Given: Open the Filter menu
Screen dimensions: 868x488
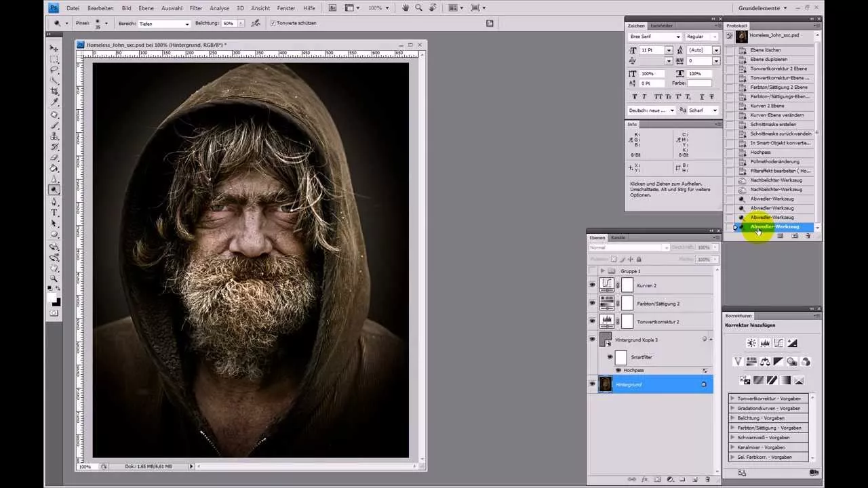Looking at the screenshot, I should click(195, 7).
